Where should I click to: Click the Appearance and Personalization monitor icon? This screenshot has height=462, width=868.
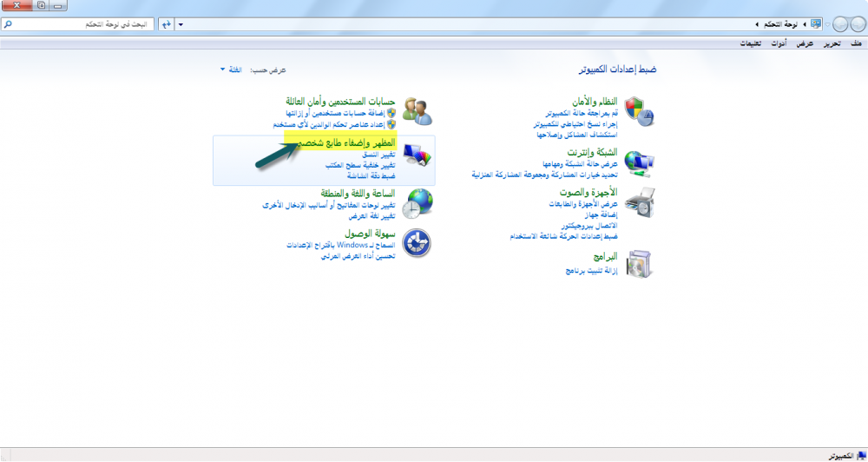[x=417, y=156]
